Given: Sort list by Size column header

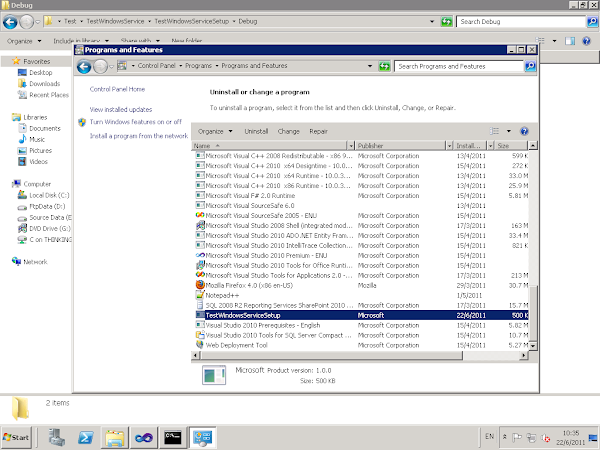Looking at the screenshot, I should tap(511, 146).
